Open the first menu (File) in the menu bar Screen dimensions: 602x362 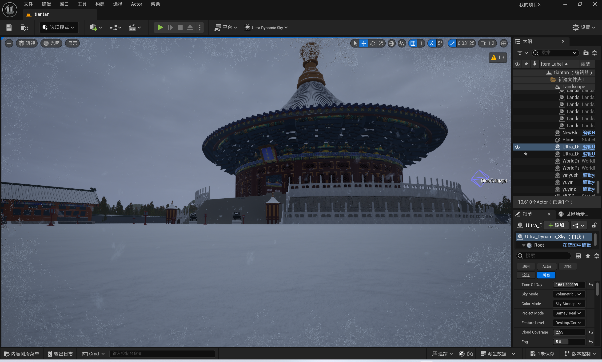[x=28, y=4]
